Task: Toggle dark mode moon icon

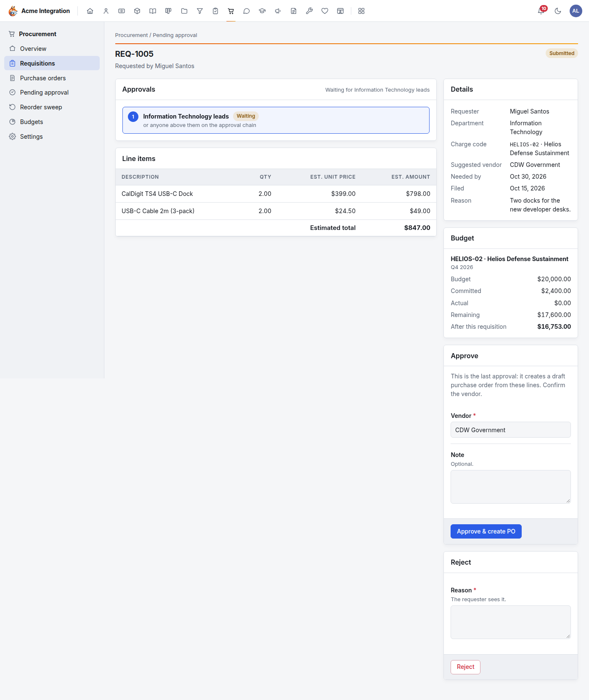Action: click(x=558, y=11)
